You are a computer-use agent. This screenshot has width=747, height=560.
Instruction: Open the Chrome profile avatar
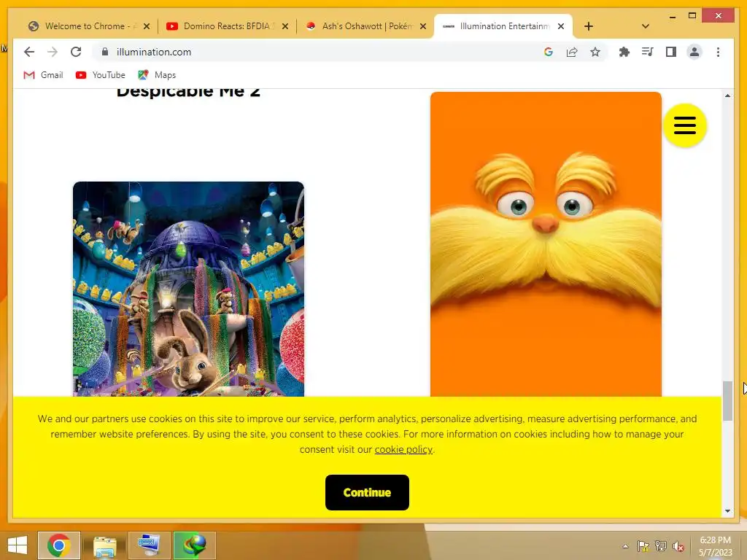tap(694, 52)
